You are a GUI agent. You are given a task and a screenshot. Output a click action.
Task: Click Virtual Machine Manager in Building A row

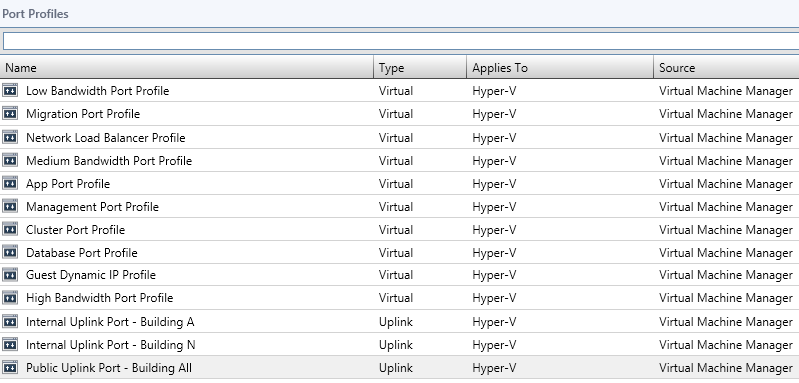pyautogui.click(x=726, y=322)
